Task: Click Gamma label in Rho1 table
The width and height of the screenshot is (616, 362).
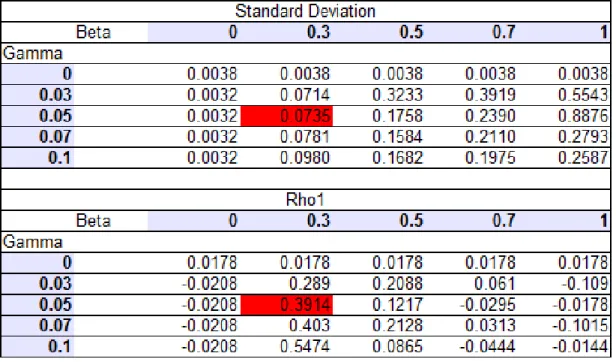Action: point(33,242)
